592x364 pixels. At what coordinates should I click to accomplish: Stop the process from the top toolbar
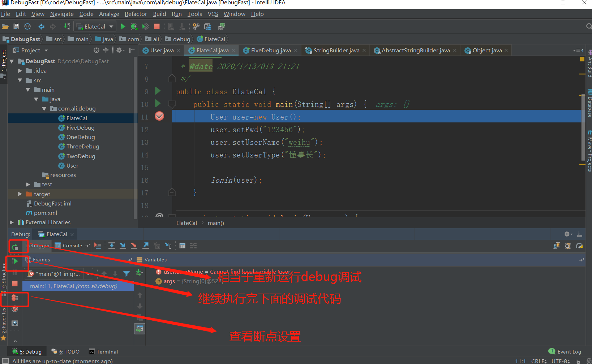click(x=157, y=26)
